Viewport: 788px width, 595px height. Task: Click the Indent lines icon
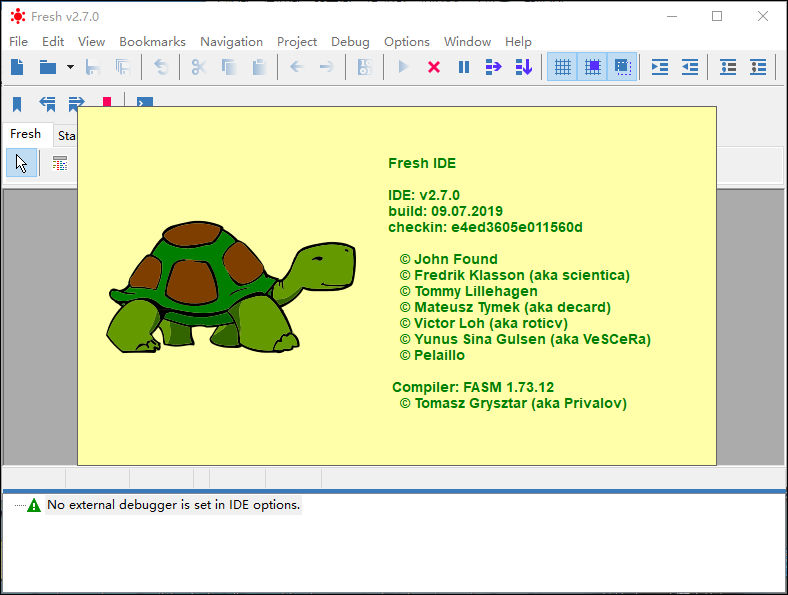tap(660, 67)
